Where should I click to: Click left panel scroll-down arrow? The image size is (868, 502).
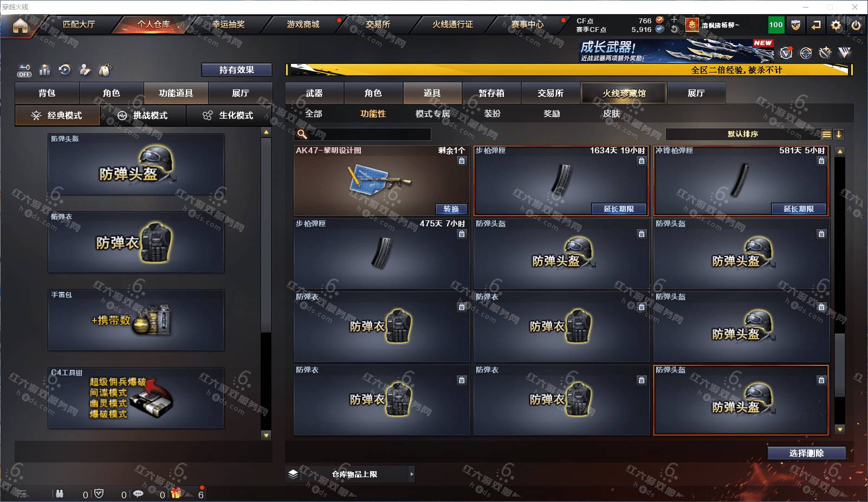tap(266, 435)
